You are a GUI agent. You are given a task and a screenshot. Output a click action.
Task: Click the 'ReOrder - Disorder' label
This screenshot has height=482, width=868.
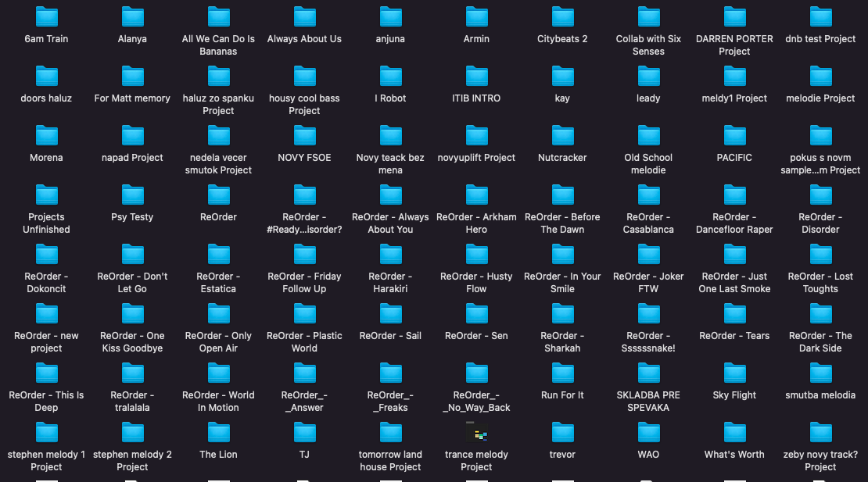click(x=820, y=223)
